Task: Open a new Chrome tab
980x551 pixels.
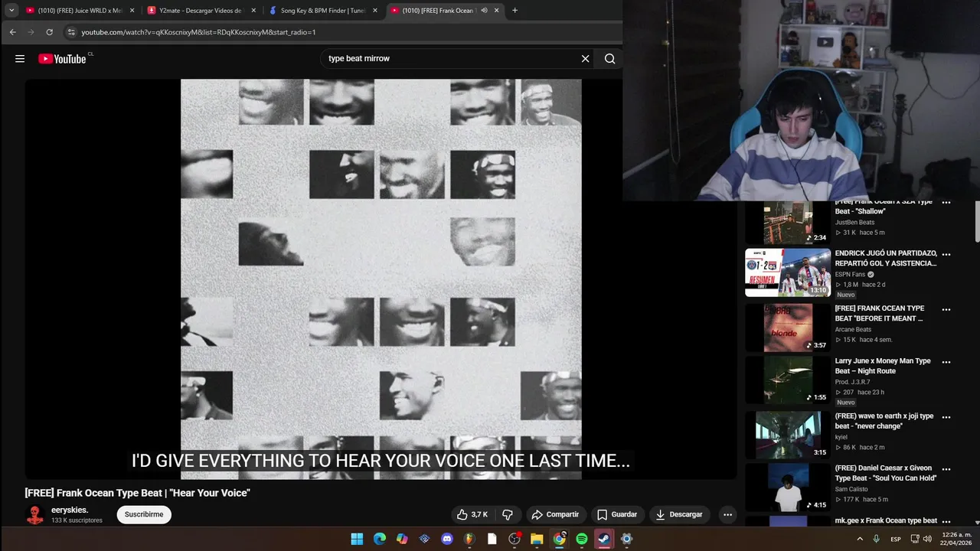Action: tap(514, 10)
